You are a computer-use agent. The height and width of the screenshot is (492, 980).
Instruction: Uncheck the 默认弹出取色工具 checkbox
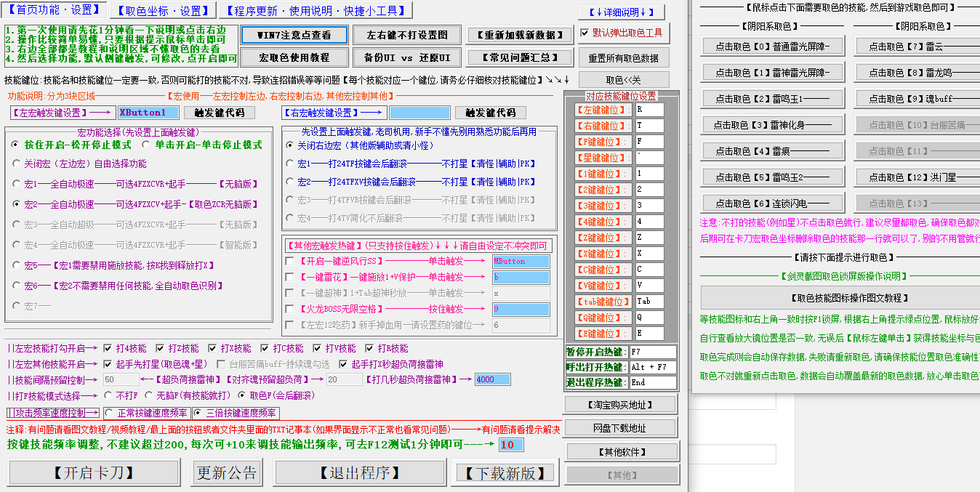[585, 33]
